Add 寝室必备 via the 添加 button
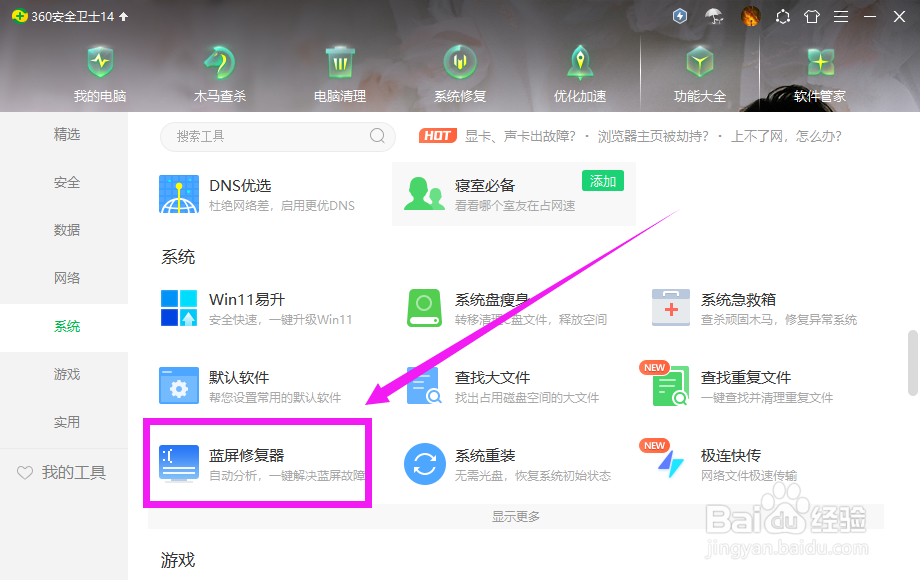This screenshot has width=920, height=580. pyautogui.click(x=603, y=182)
